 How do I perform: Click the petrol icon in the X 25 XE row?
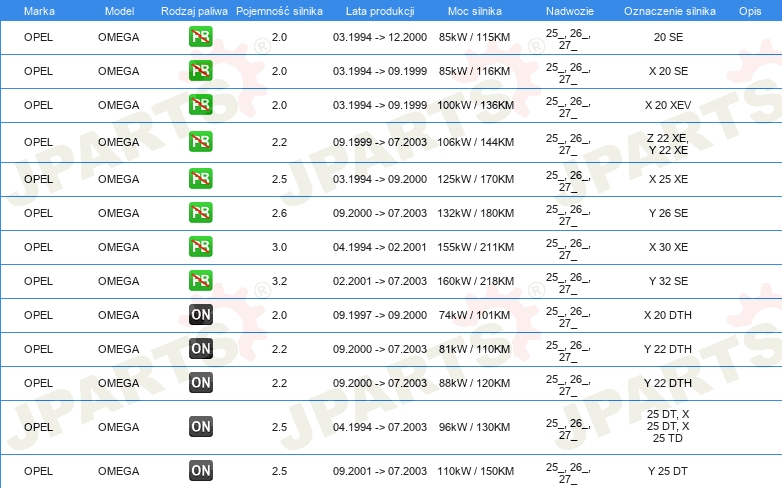coord(200,178)
